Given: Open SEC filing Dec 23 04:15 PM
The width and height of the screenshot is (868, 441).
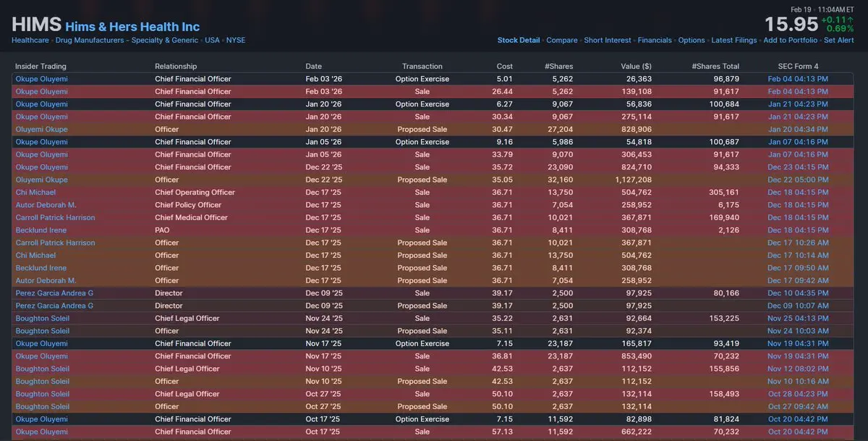Looking at the screenshot, I should point(799,167).
